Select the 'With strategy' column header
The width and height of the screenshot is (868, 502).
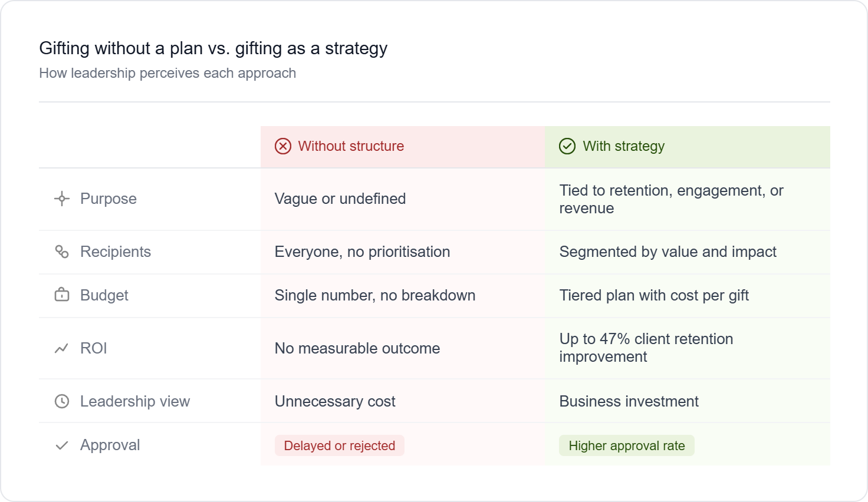tap(623, 146)
